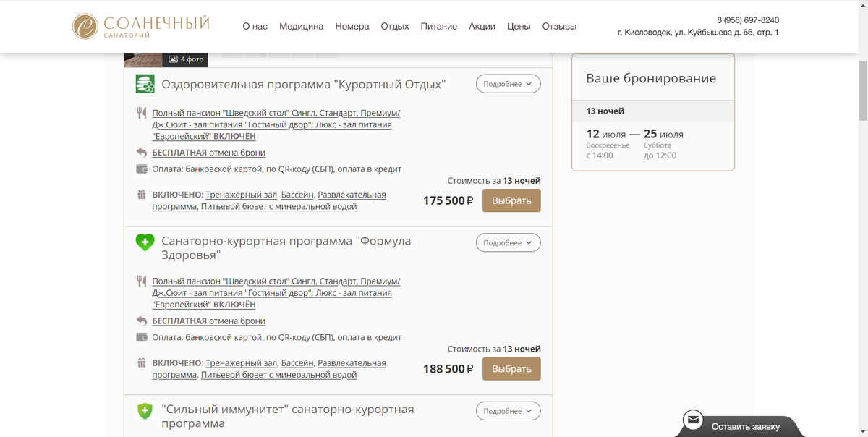This screenshot has height=437, width=868.
Task: Go to the "Номера" menu section
Action: tap(352, 27)
